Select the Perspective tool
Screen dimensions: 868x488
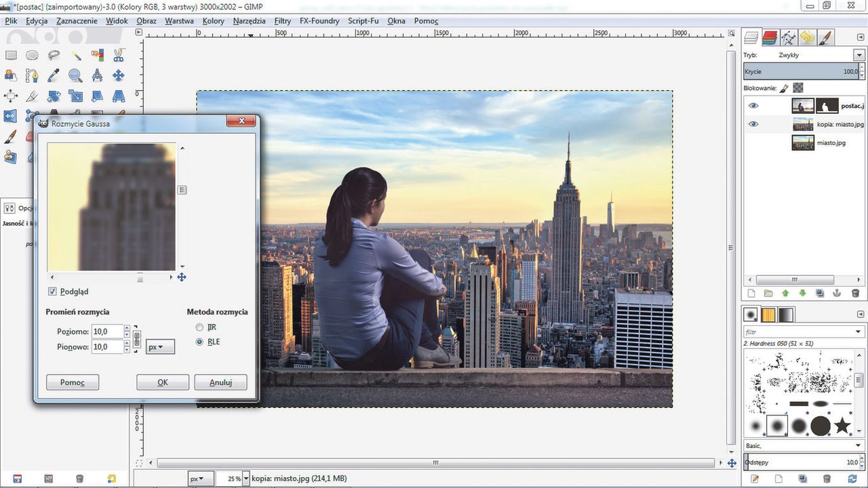pos(119,96)
